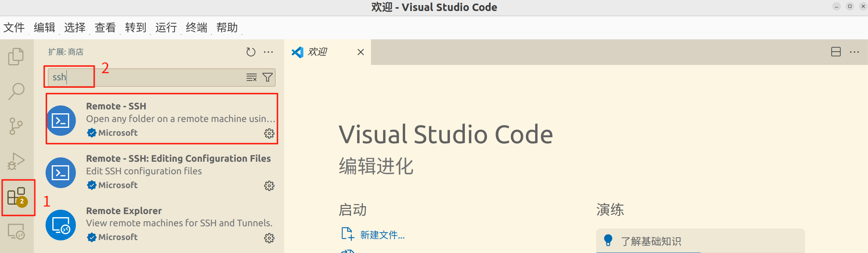Click VS Code logo on 欢迎 tab
The height and width of the screenshot is (253, 868).
[x=297, y=52]
